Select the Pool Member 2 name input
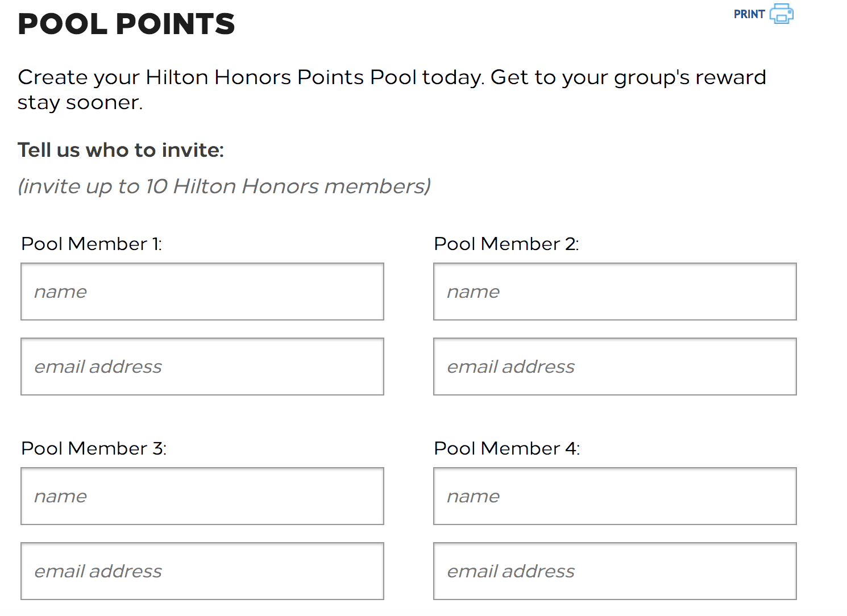Viewport: 847px width, 616px height. tap(615, 292)
